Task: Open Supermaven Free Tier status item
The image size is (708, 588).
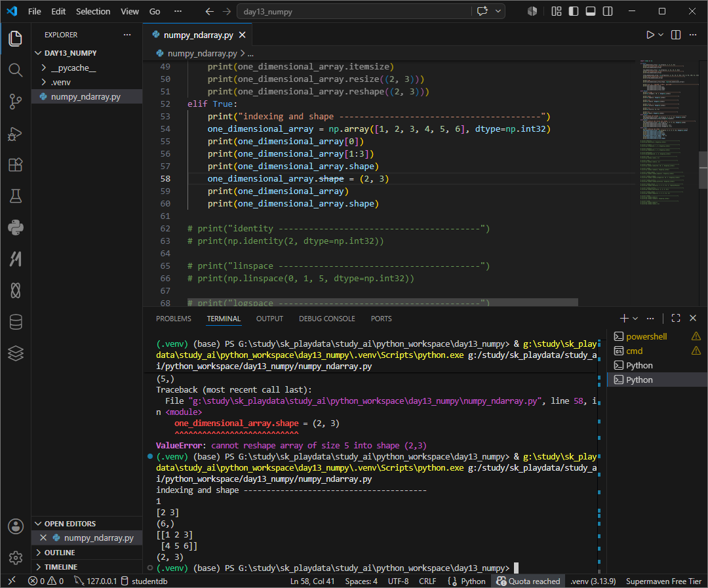Action: pos(663,581)
